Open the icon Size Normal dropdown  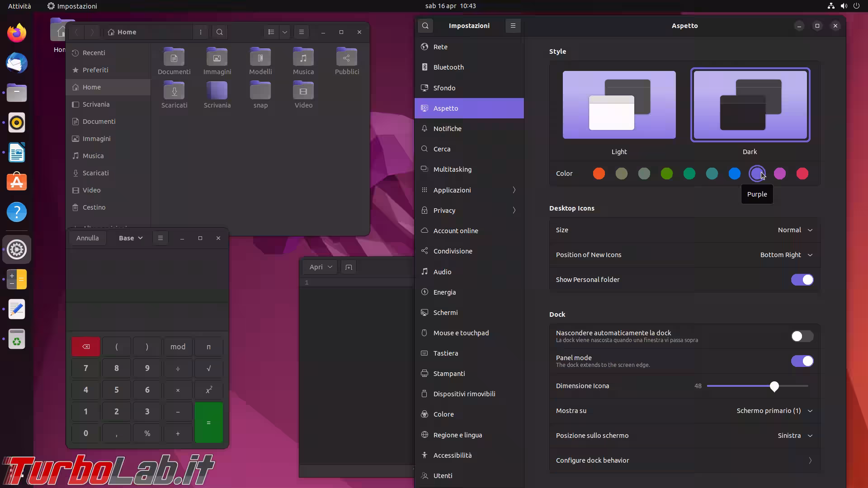pyautogui.click(x=795, y=230)
